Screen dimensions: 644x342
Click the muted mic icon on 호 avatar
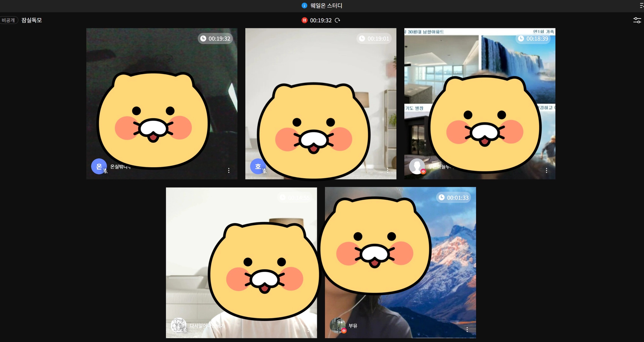pyautogui.click(x=264, y=171)
